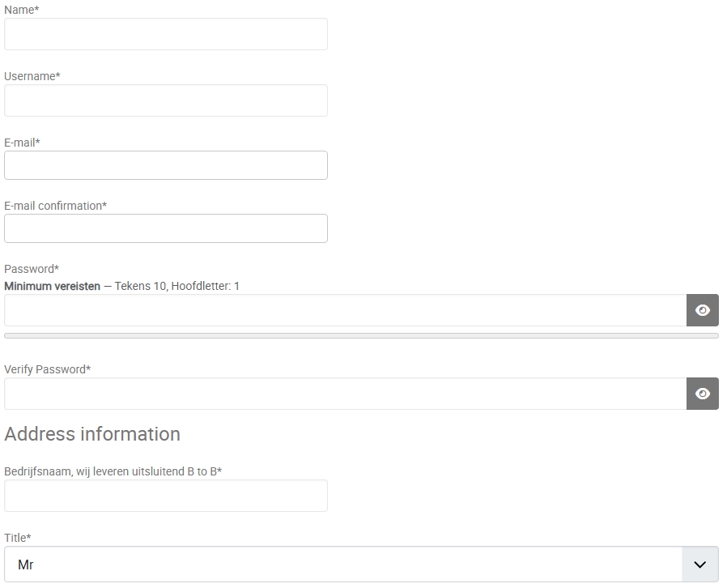Click the "Username*" label text
Viewport: 727px width, 588px height.
(x=32, y=76)
